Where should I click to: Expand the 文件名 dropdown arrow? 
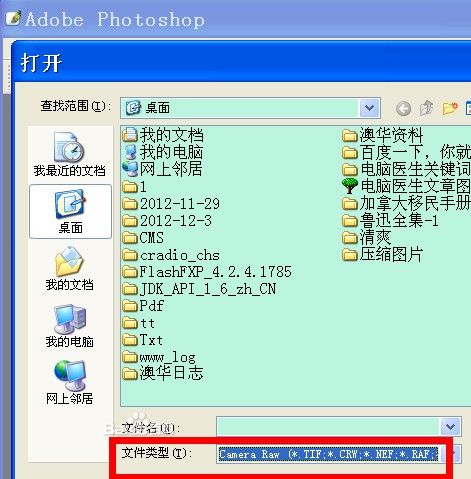tap(451, 426)
